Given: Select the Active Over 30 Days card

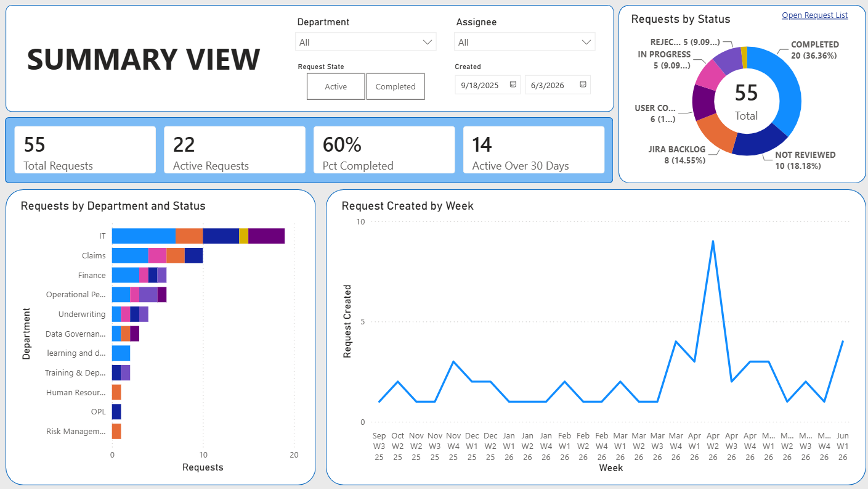Looking at the screenshot, I should [533, 150].
